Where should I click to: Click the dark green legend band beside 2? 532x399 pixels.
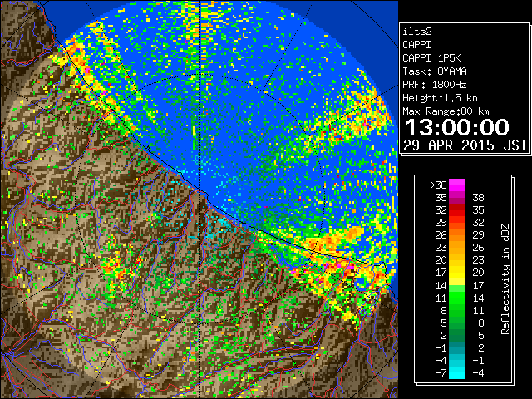[x=457, y=335]
